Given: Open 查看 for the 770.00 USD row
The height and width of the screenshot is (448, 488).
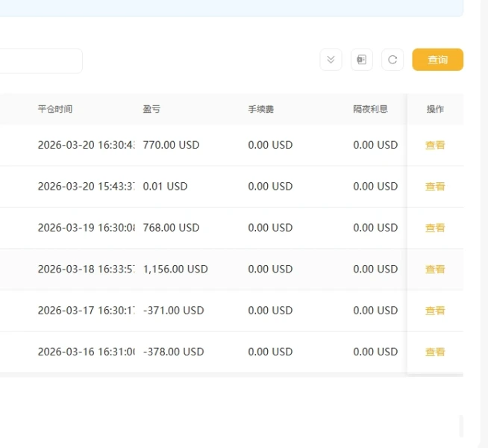Looking at the screenshot, I should [x=435, y=146].
